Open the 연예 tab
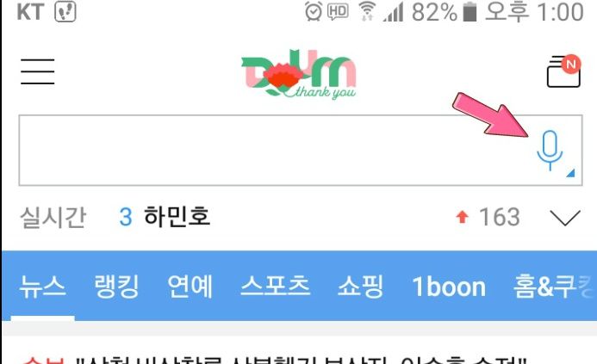Viewport: 597px width, 364px height. click(190, 286)
